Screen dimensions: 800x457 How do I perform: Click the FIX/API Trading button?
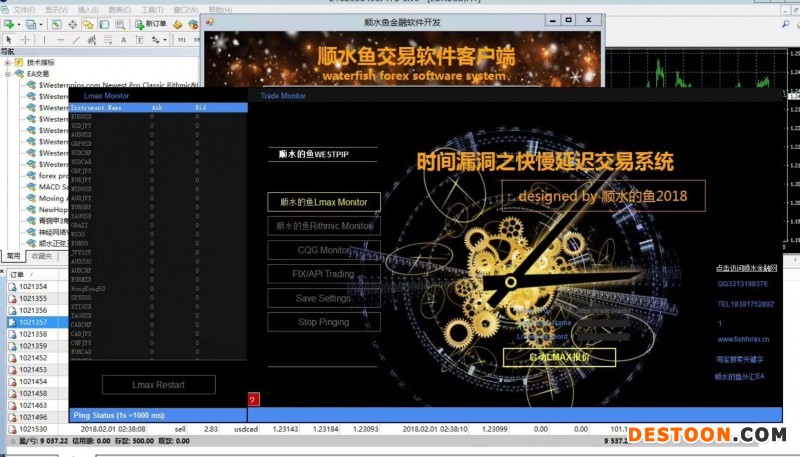pos(324,274)
